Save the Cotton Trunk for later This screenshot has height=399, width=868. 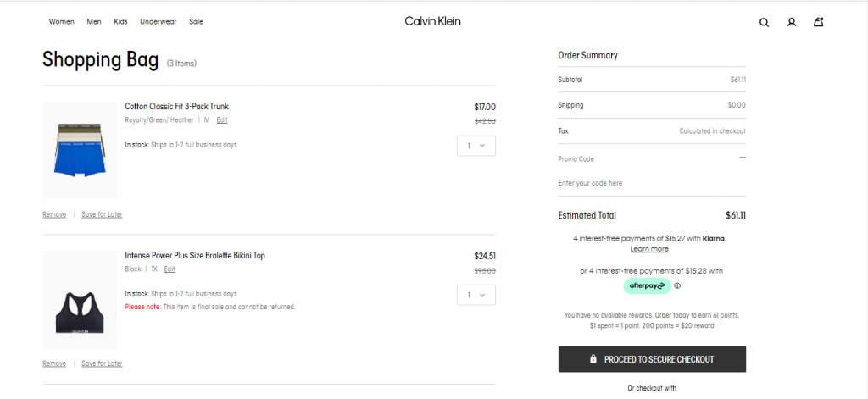tap(102, 214)
